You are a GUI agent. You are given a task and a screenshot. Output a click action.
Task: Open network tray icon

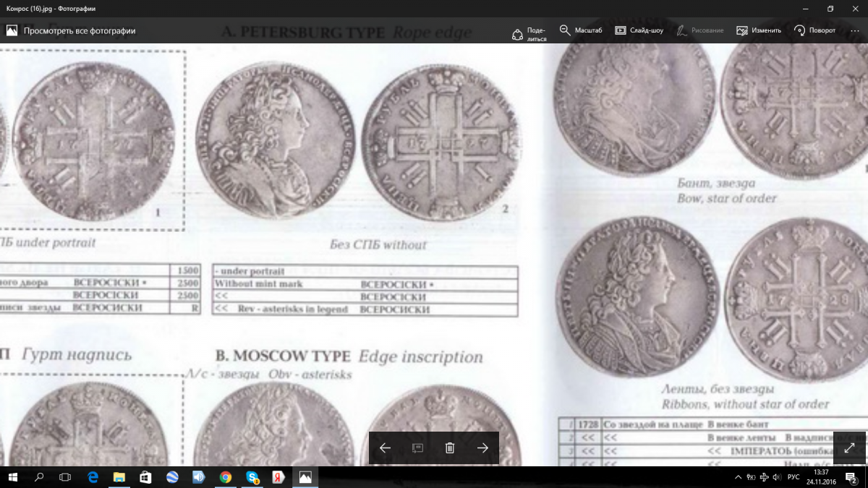pos(764,477)
